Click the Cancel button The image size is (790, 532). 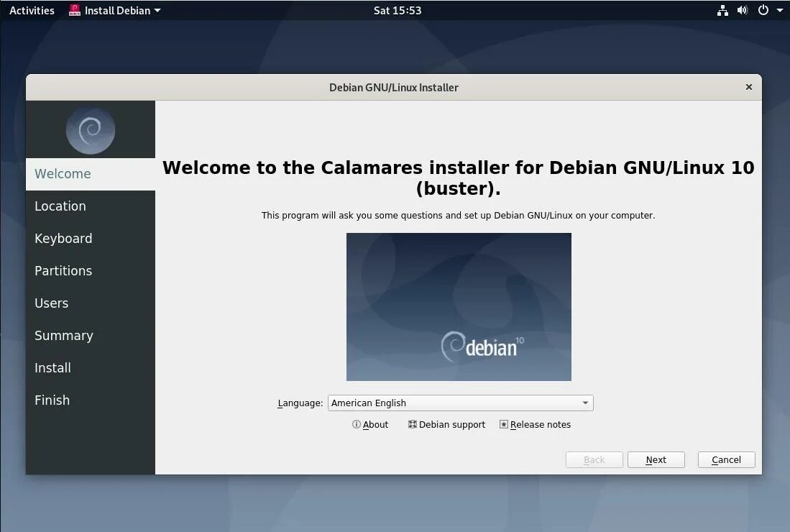(x=726, y=459)
